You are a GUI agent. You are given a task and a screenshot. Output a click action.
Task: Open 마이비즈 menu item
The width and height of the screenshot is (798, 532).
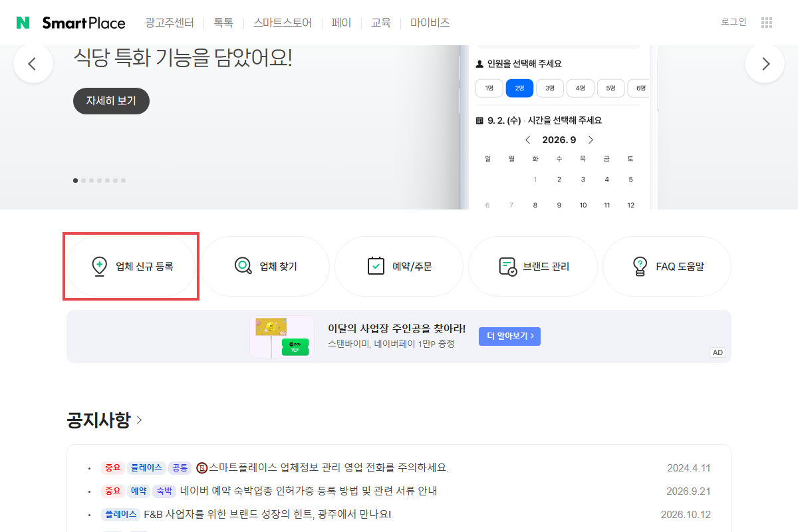pyautogui.click(x=430, y=23)
